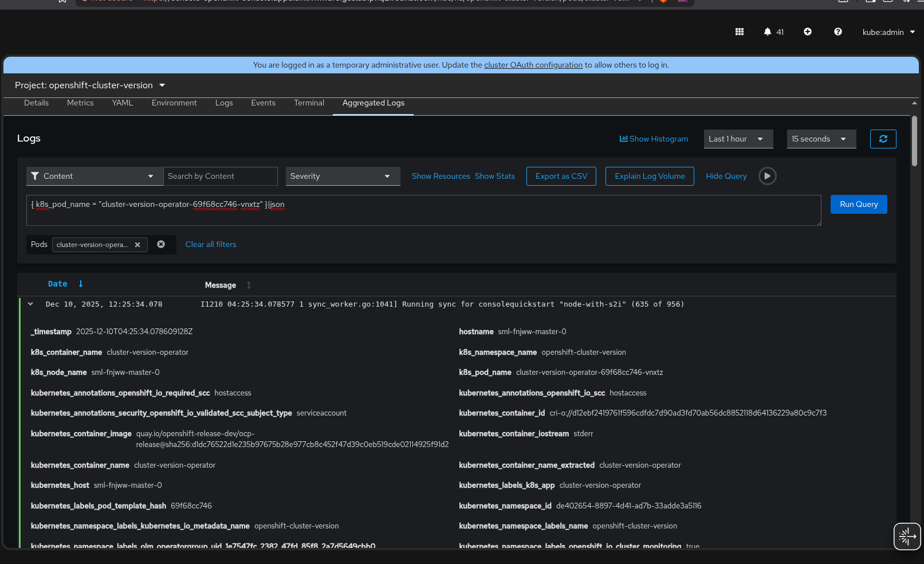924x564 pixels.
Task: Click the Run Query button
Action: pyautogui.click(x=858, y=205)
